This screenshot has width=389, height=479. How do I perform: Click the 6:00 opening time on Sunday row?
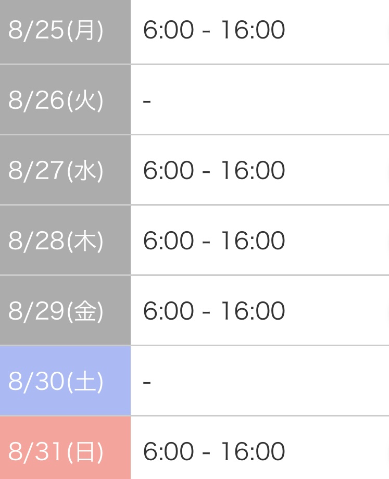pyautogui.click(x=168, y=451)
